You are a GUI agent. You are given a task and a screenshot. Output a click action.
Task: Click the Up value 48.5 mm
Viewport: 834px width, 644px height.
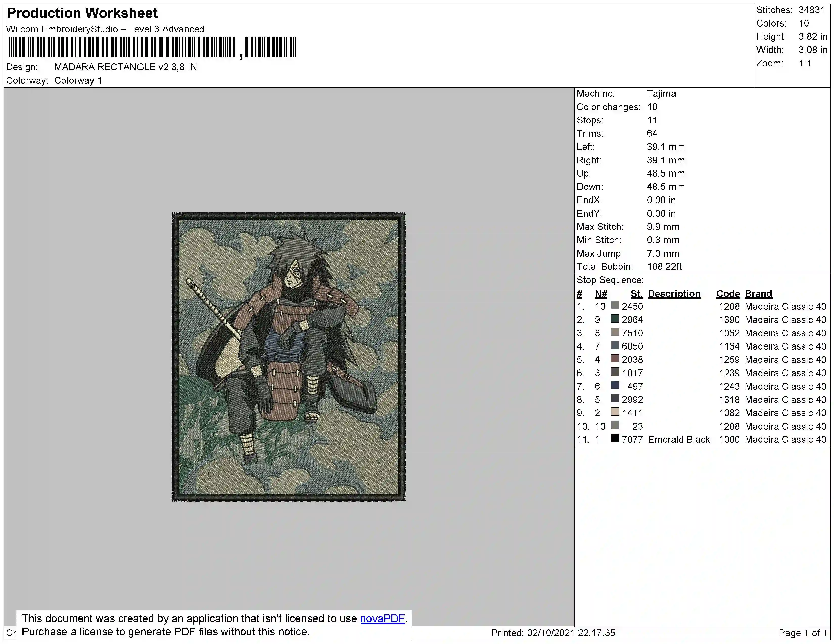666,173
